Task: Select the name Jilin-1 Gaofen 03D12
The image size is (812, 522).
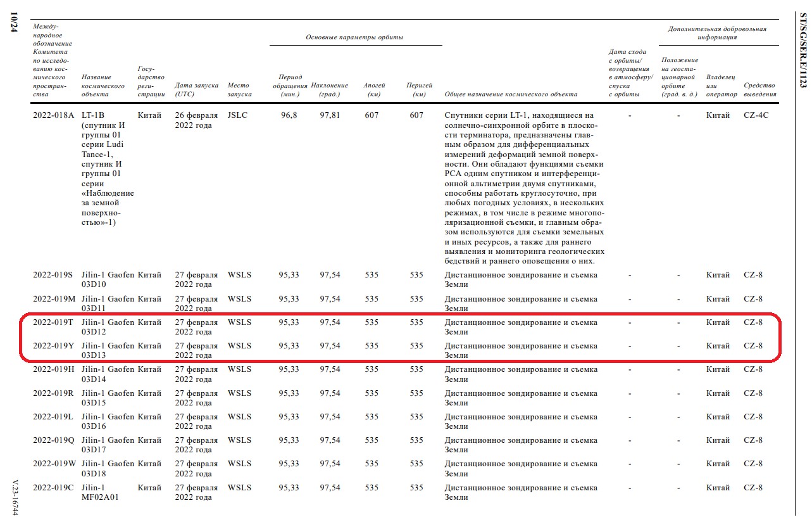Action: coord(108,327)
